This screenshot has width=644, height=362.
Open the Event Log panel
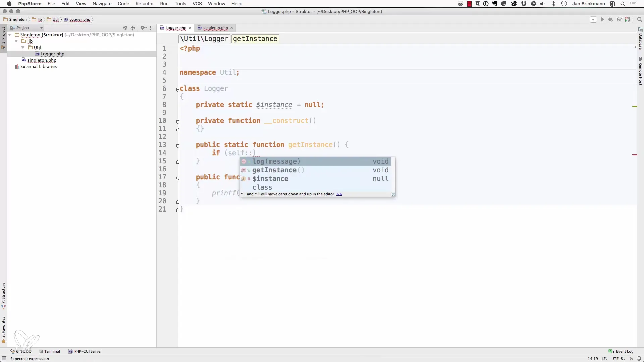point(621,351)
